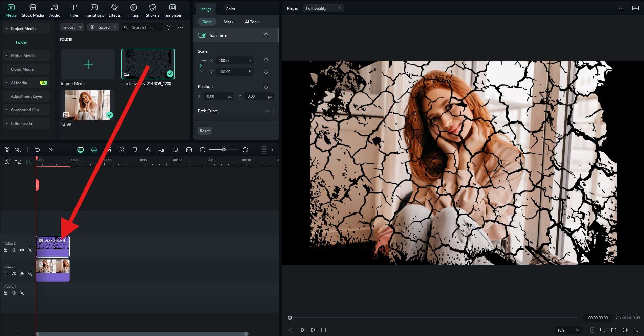Switch to the Image tab

tap(206, 9)
